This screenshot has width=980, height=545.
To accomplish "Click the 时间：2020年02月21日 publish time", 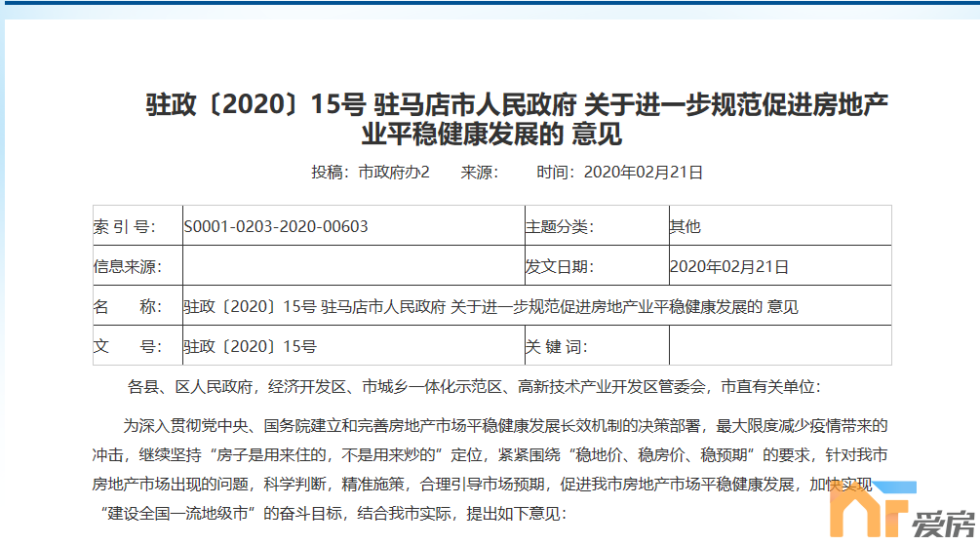I will point(619,172).
